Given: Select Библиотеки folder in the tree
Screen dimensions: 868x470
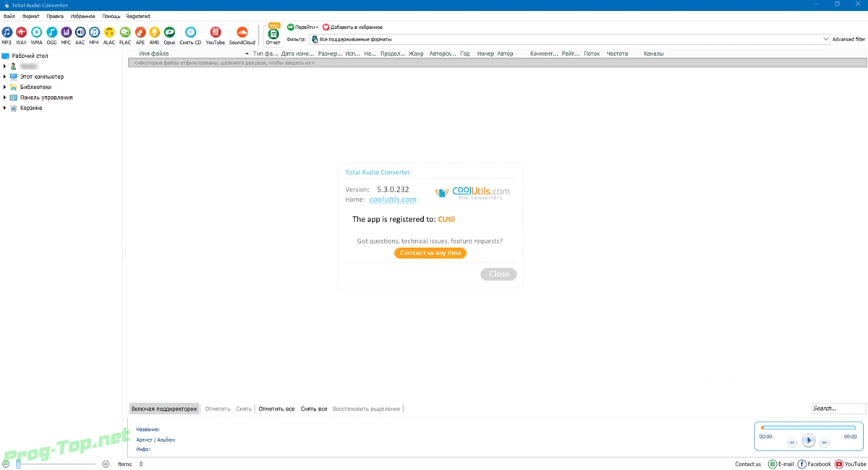Looking at the screenshot, I should pos(36,87).
